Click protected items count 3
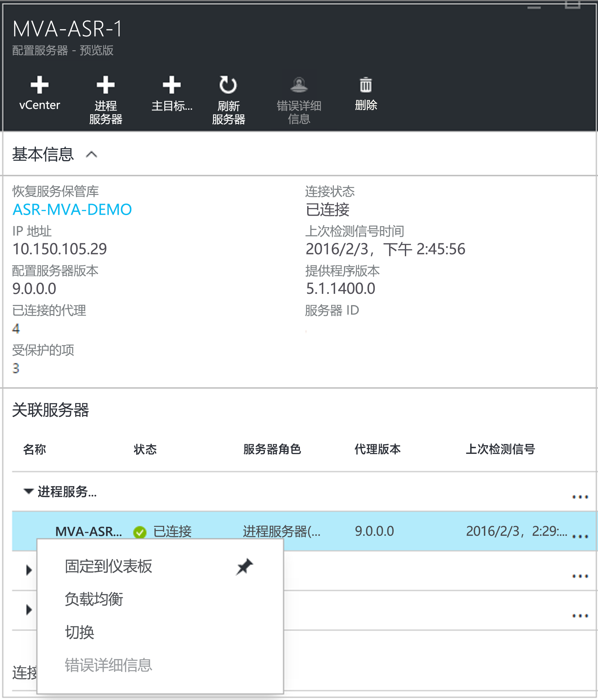Screen dimensions: 598x700 [x=16, y=368]
